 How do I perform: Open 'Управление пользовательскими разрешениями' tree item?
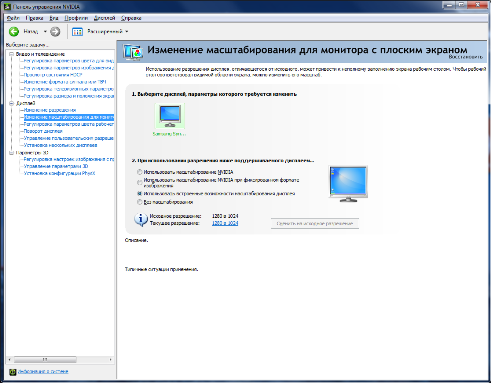69,138
